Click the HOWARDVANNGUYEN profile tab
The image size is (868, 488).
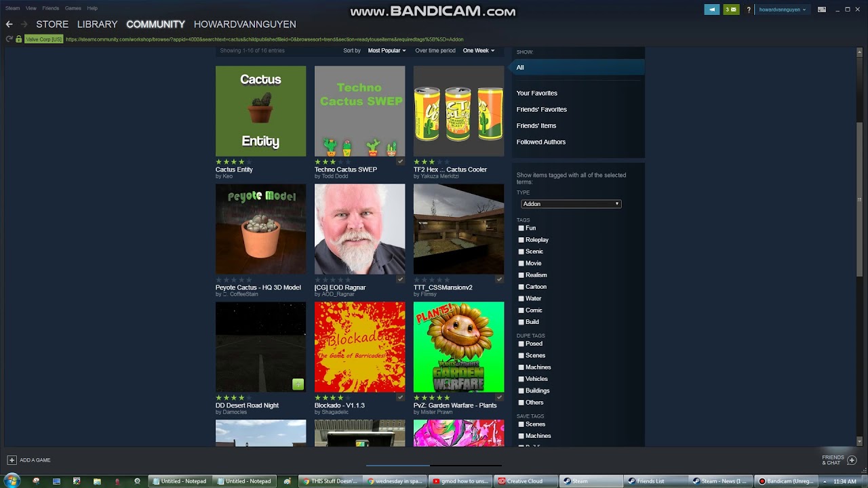[245, 24]
